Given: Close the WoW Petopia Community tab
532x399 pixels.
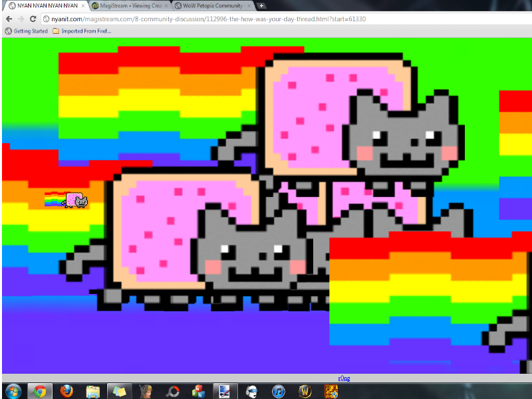Looking at the screenshot, I should point(249,6).
